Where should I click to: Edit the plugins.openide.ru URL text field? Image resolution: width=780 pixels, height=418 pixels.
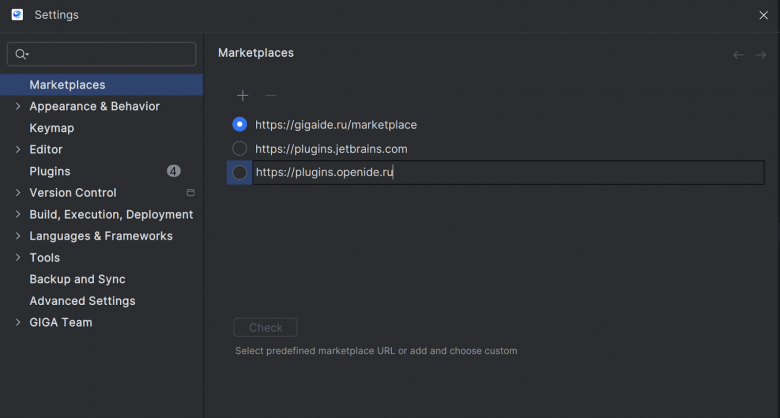[500, 173]
